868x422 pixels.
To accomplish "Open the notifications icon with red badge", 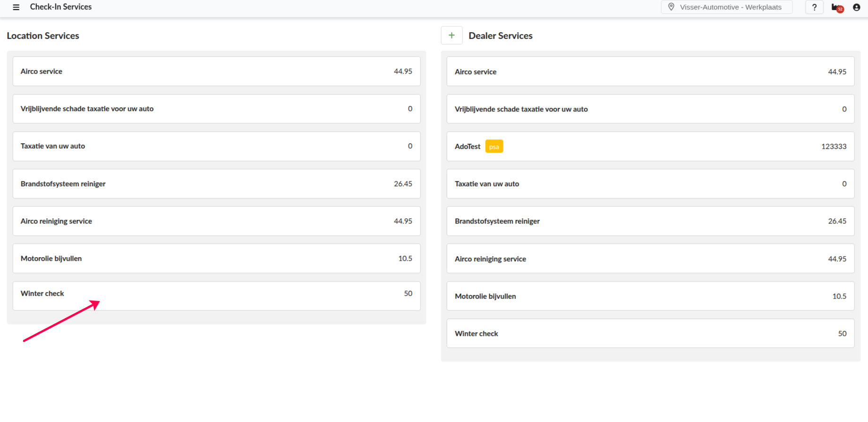I will (837, 8).
